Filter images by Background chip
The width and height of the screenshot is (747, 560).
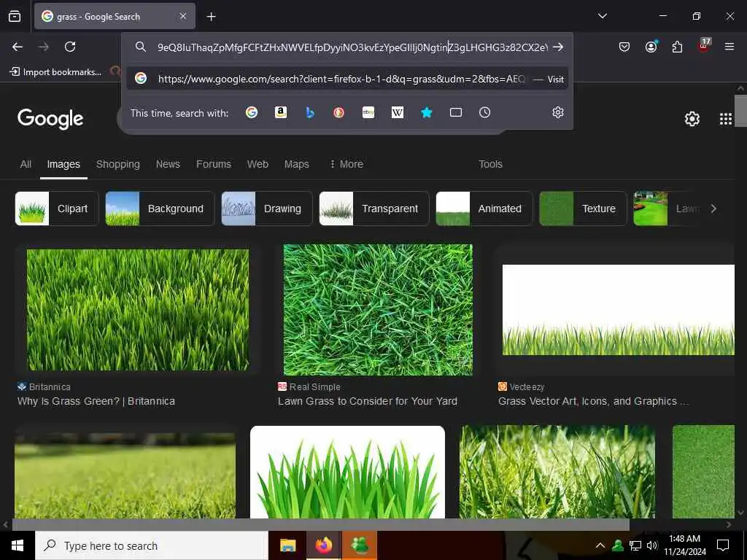click(160, 209)
